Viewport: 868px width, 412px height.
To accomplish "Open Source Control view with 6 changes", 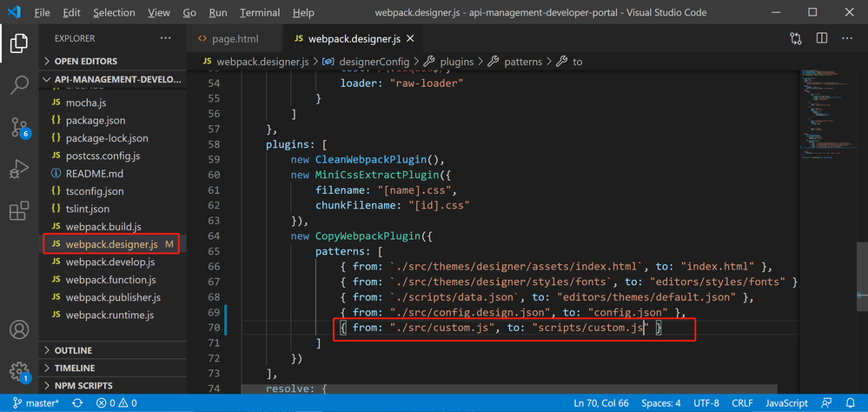I will (20, 127).
